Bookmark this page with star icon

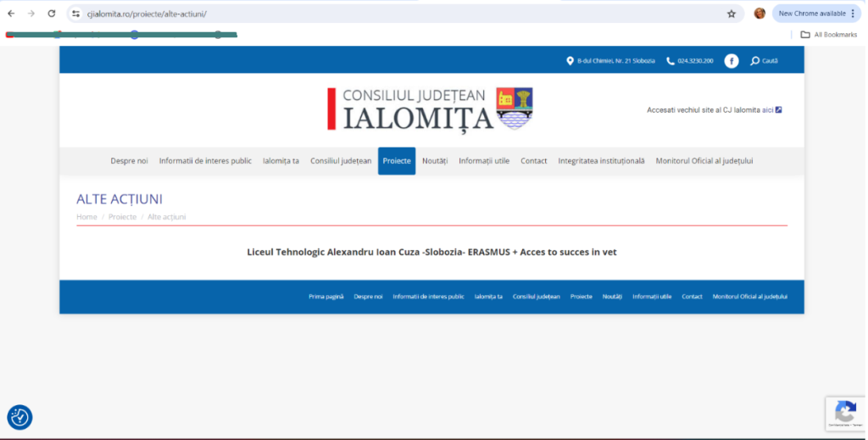point(731,14)
